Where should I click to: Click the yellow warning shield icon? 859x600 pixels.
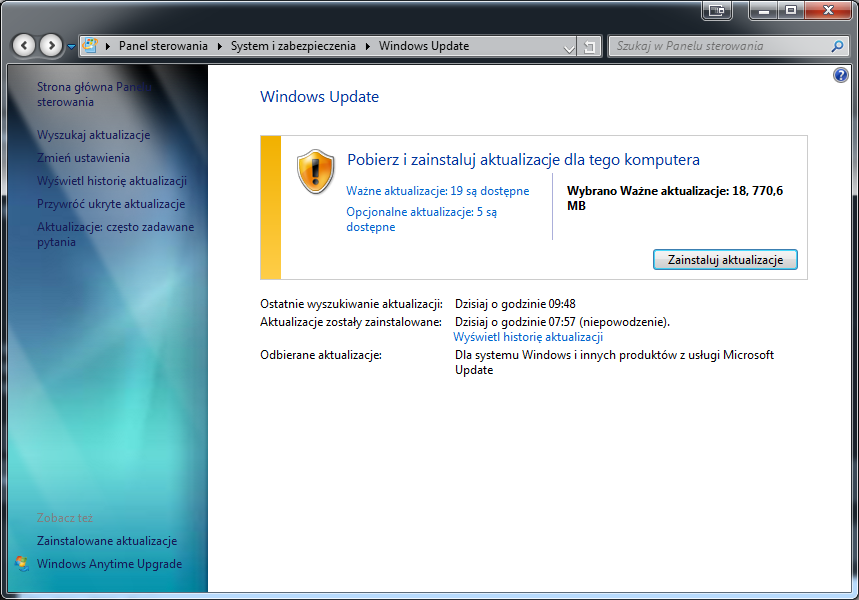click(316, 171)
